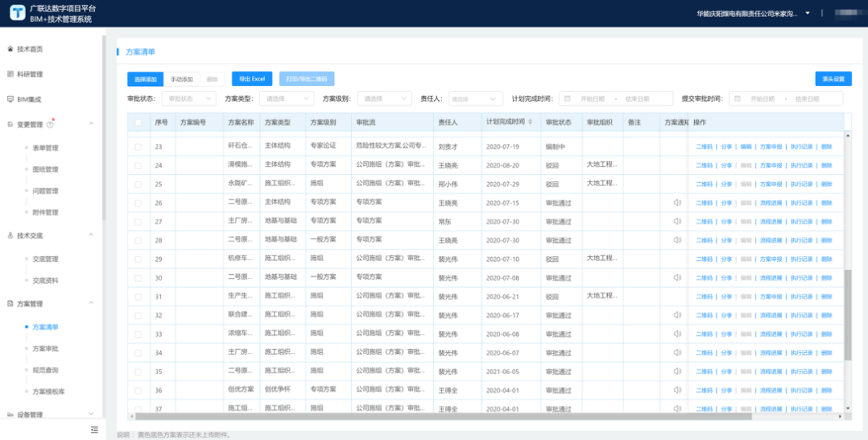
Task: Click the 选择添加 button
Action: click(x=145, y=79)
